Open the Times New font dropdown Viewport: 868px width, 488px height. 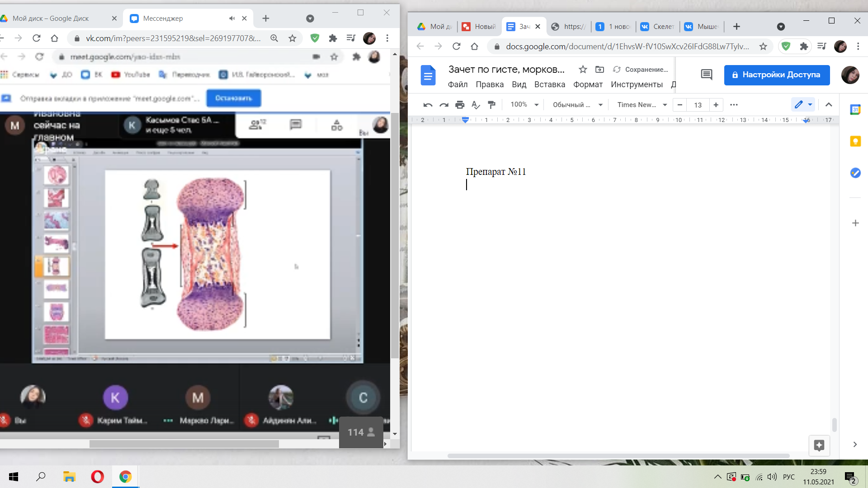point(642,105)
